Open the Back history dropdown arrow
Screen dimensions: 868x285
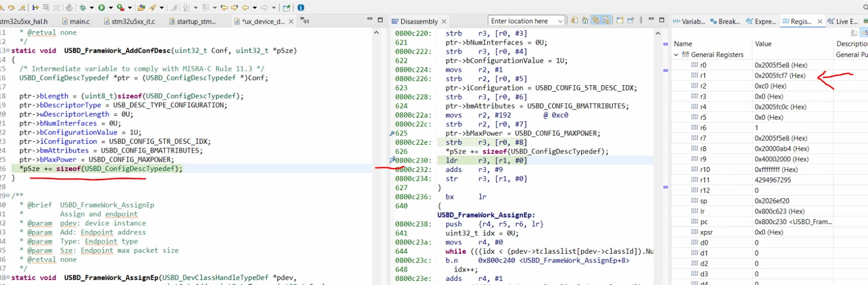coord(255,8)
